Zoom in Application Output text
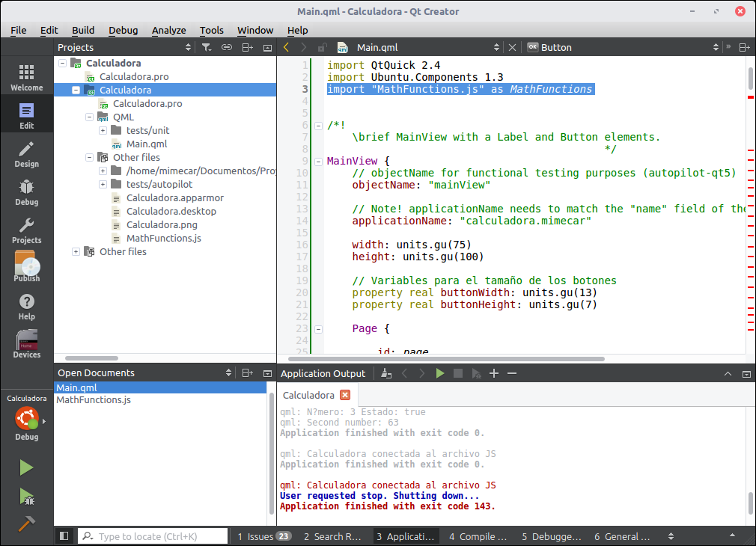The image size is (756, 546). pyautogui.click(x=494, y=373)
